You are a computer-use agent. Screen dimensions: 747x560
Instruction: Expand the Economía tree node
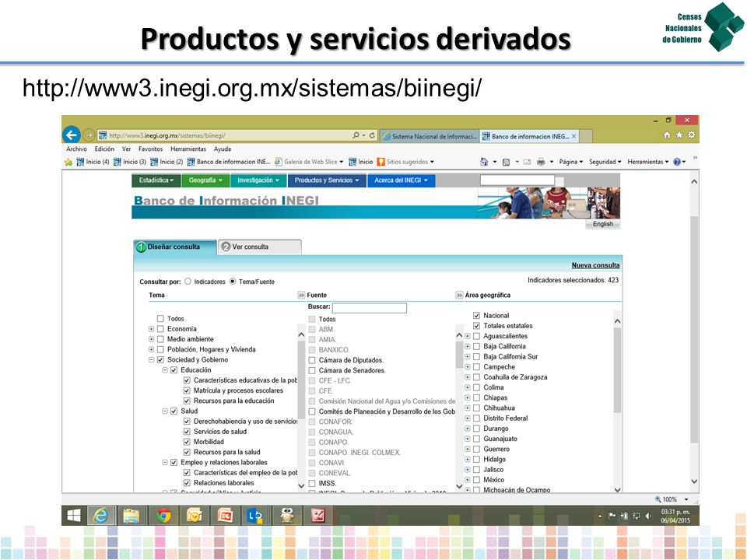[x=151, y=329]
